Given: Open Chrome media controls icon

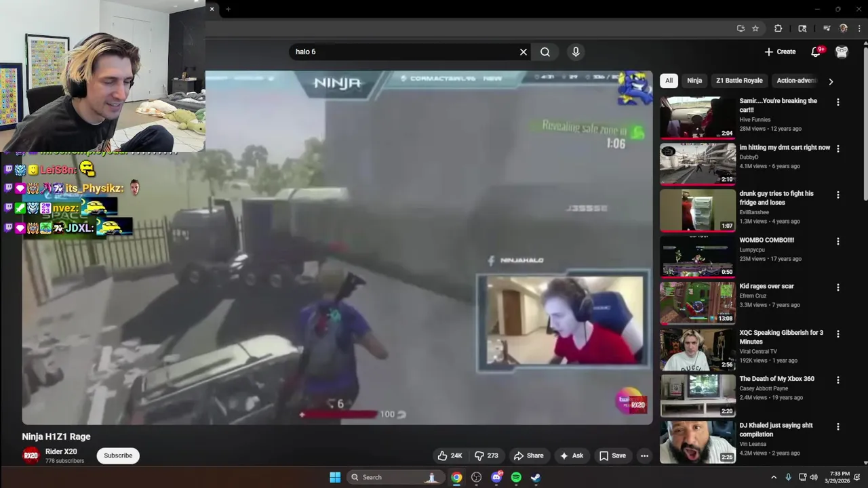Looking at the screenshot, I should pyautogui.click(x=827, y=28).
